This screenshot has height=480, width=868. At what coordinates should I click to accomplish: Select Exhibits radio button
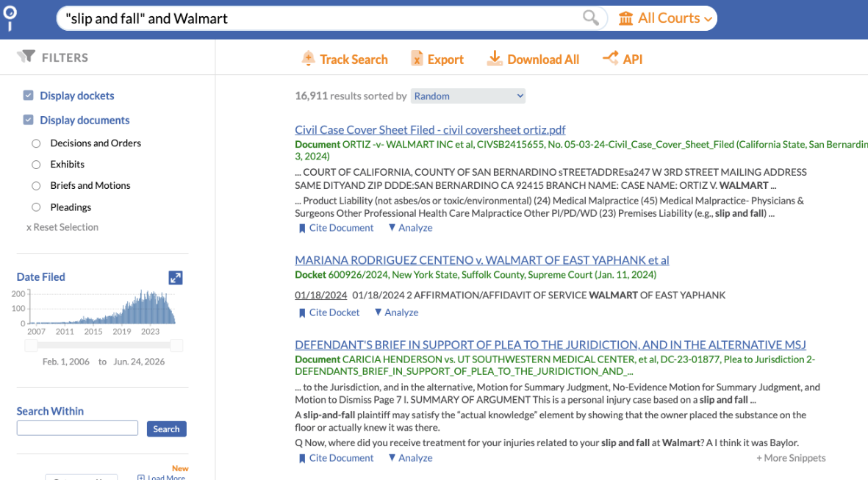coord(36,165)
